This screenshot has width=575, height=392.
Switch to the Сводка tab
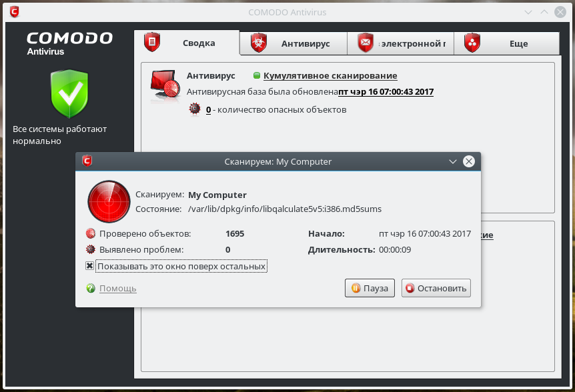(187, 43)
